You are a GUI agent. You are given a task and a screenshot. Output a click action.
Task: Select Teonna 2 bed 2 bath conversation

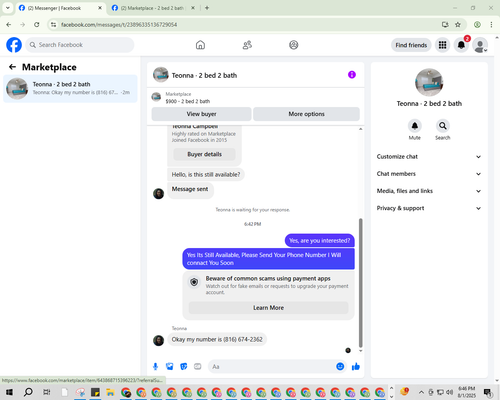tap(70, 89)
